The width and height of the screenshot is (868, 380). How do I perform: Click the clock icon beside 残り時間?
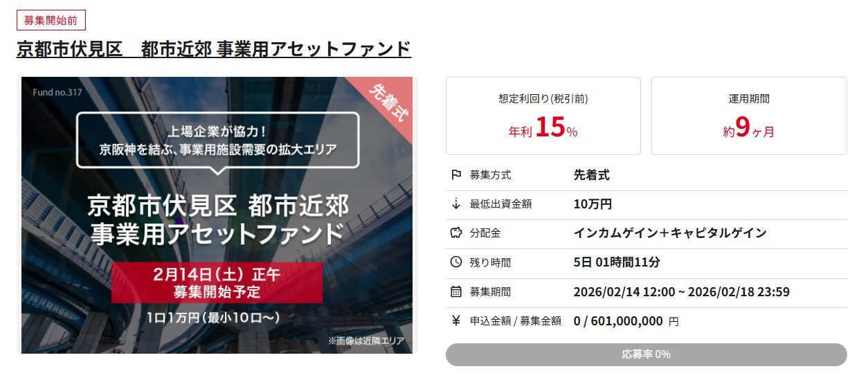point(455,262)
